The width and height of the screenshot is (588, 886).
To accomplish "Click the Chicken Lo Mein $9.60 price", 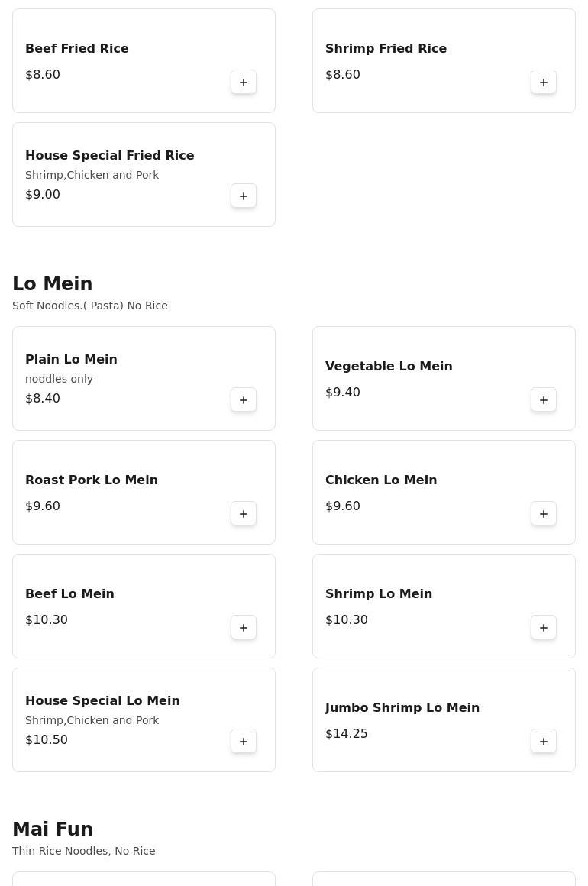I will tap(343, 506).
